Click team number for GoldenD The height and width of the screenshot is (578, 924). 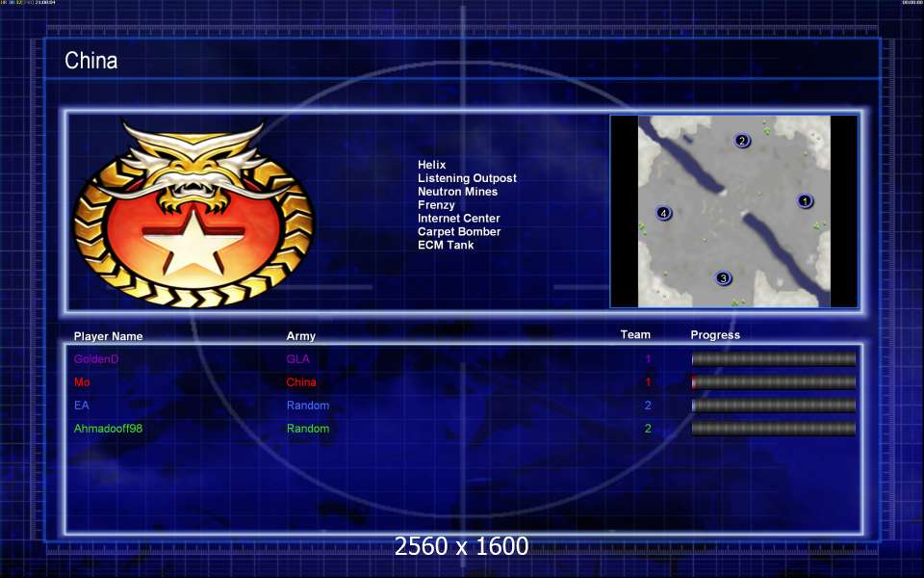pos(648,358)
